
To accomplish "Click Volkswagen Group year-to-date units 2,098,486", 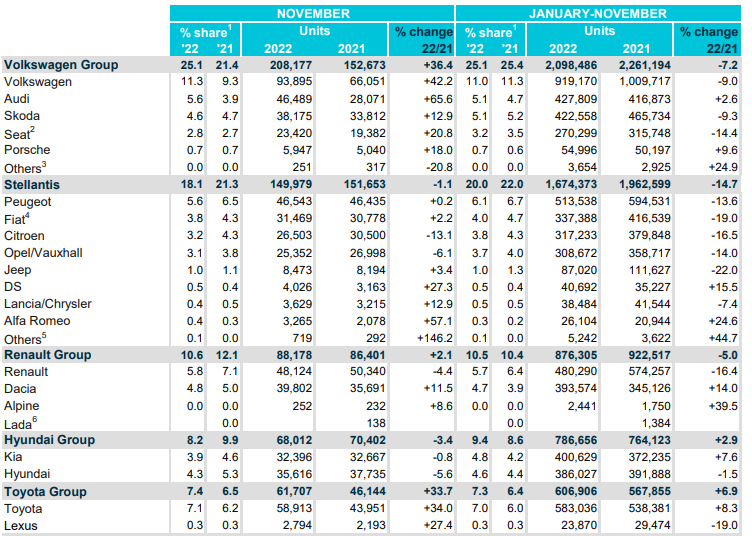I will coord(571,65).
